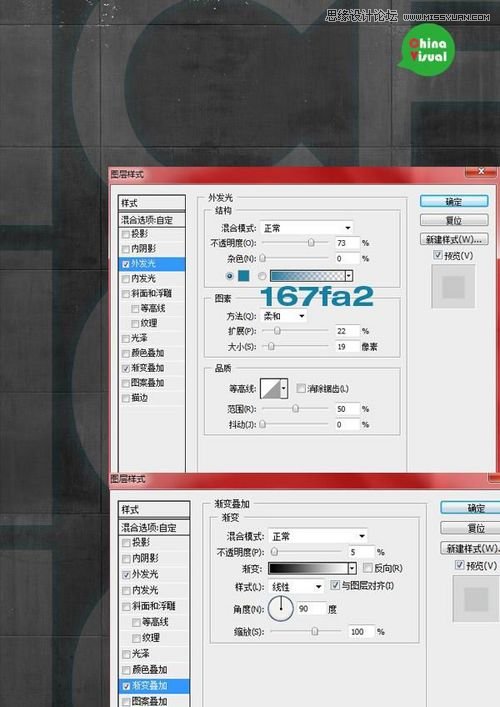Click the blue-to-transparent gradient bar

[307, 276]
